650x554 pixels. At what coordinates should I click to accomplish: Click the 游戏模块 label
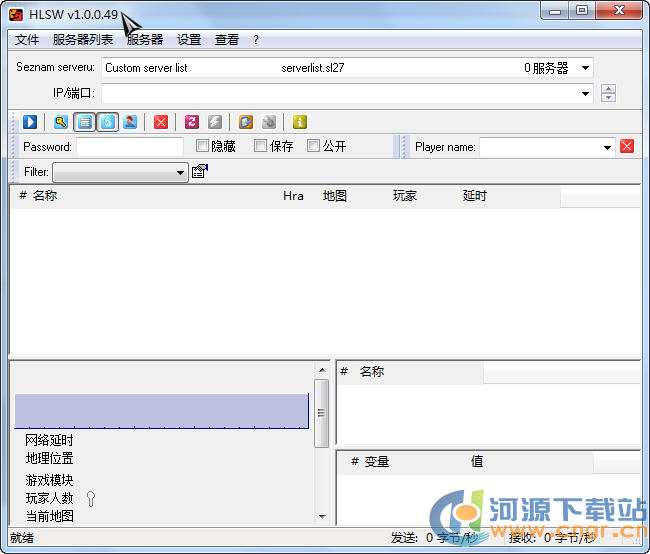coord(49,480)
